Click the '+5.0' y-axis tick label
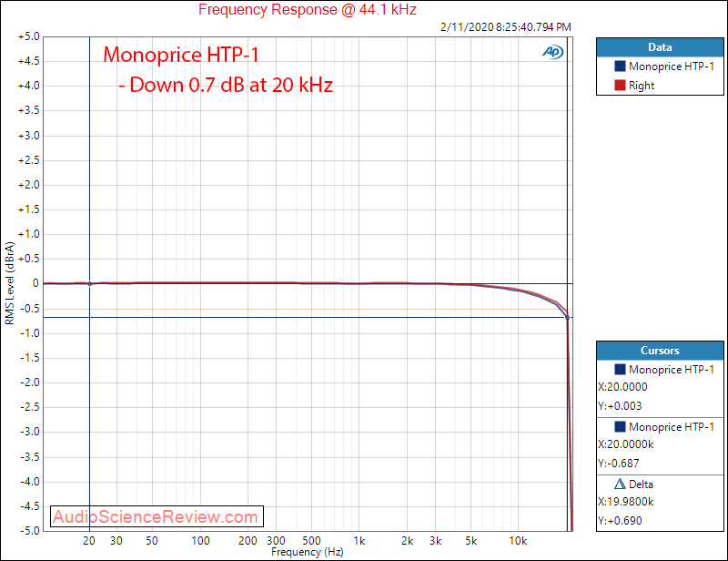 pyautogui.click(x=29, y=36)
